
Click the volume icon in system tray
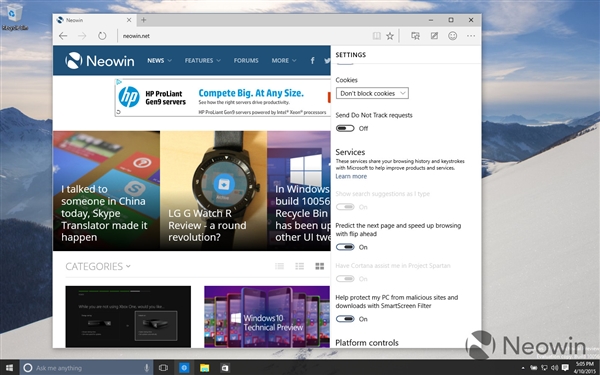click(554, 368)
